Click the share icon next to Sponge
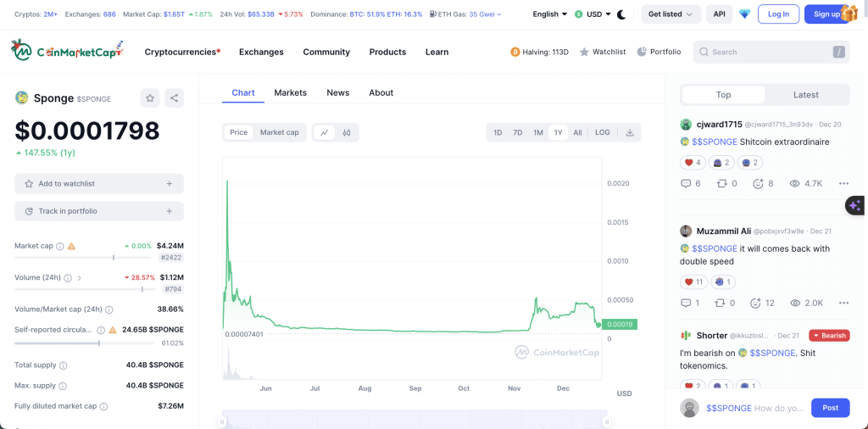 coord(174,98)
